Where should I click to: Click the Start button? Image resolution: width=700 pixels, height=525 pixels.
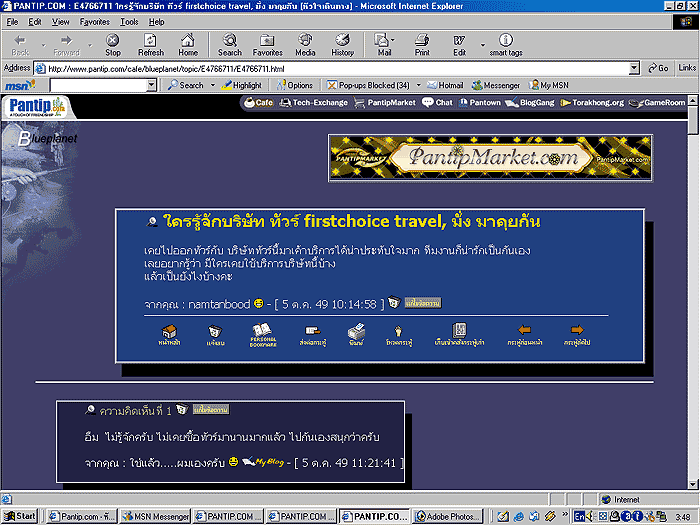pos(19,516)
